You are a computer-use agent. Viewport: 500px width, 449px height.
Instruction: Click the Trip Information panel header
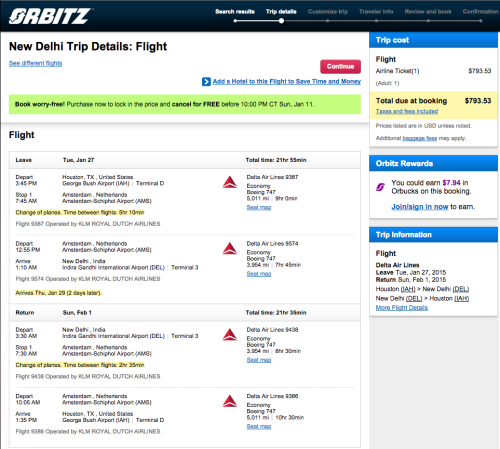(x=433, y=235)
